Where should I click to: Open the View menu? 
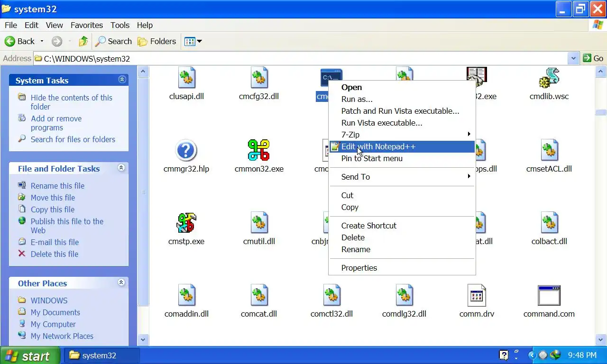tap(54, 25)
